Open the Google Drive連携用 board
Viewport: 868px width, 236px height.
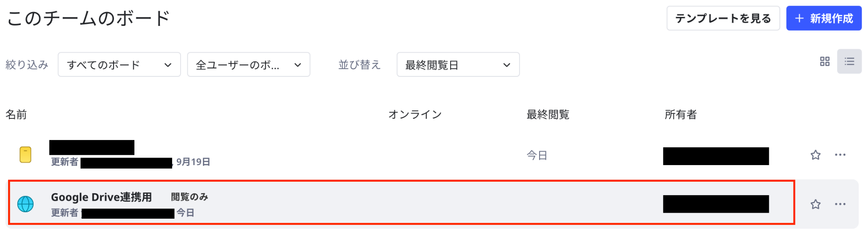click(101, 197)
